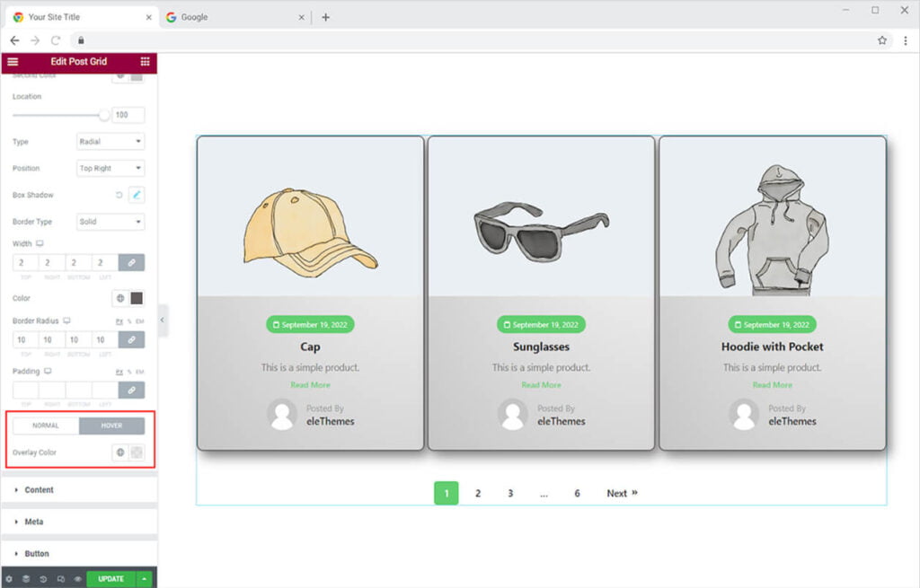Switch to the Normal state tab

(x=46, y=426)
